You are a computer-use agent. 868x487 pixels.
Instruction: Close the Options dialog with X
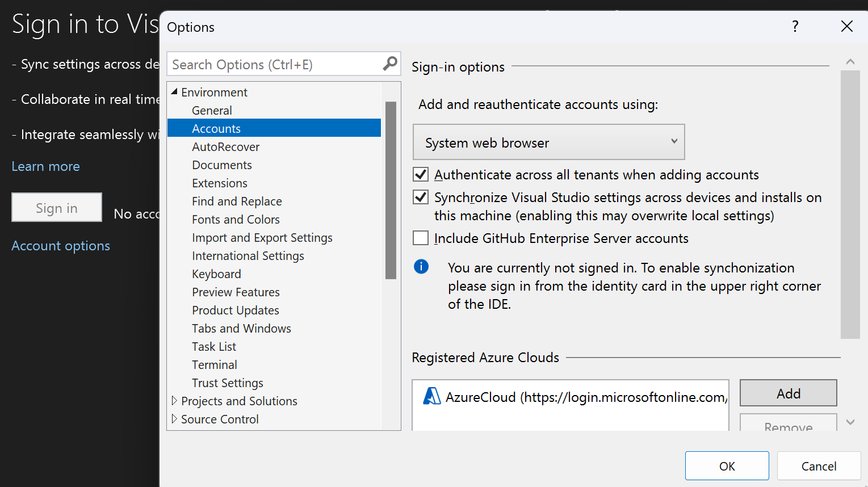[x=847, y=26]
